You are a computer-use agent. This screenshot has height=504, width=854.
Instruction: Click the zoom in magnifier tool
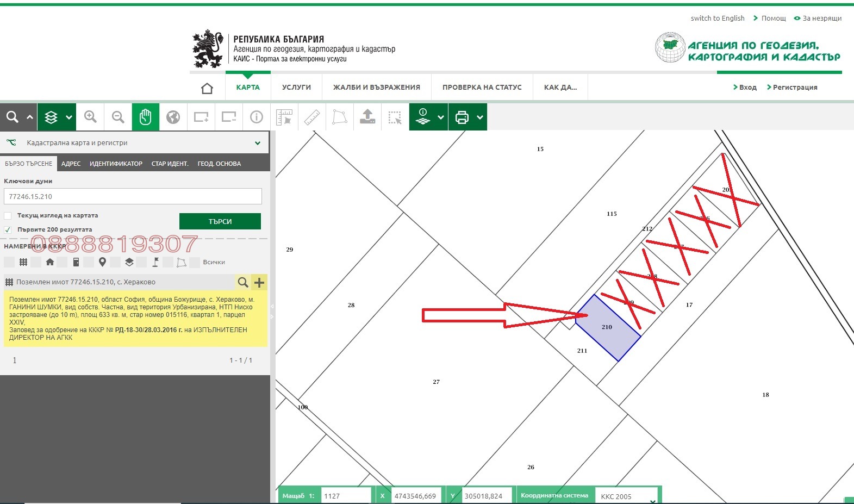tap(90, 117)
